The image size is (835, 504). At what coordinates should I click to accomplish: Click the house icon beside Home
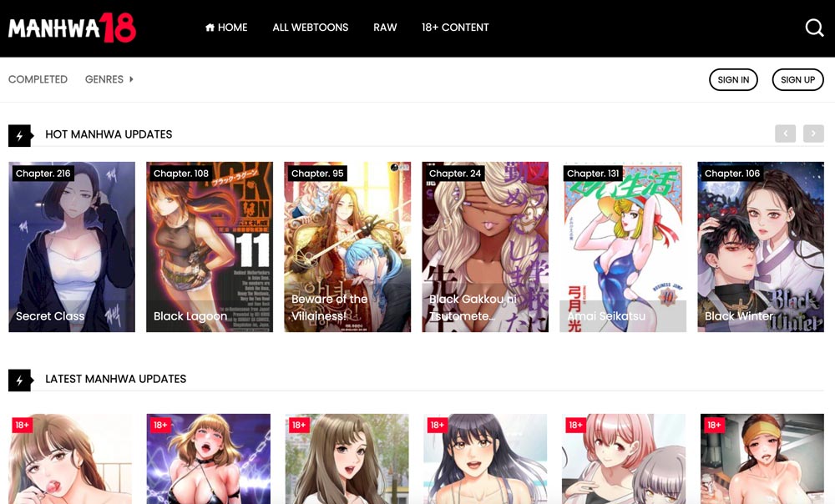[x=210, y=28]
